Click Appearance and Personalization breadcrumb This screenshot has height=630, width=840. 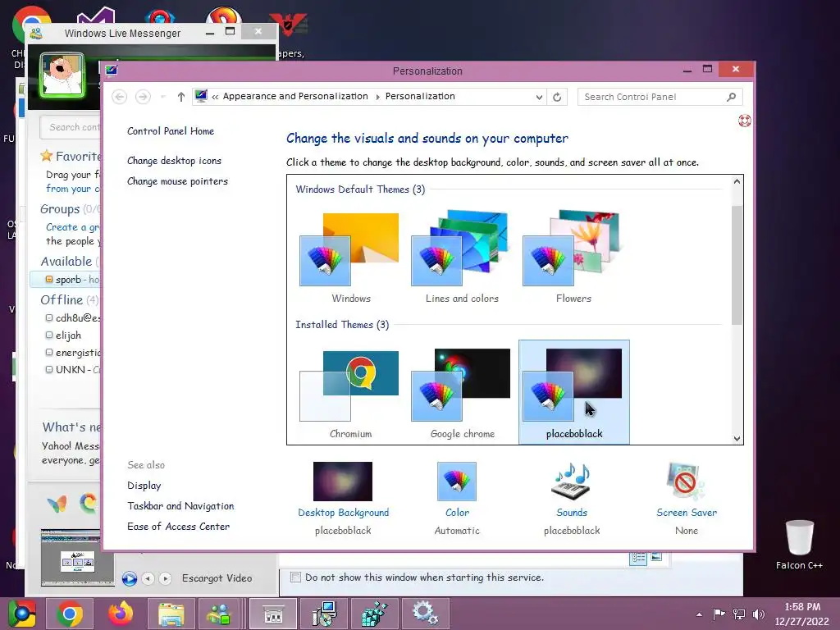[x=295, y=97]
